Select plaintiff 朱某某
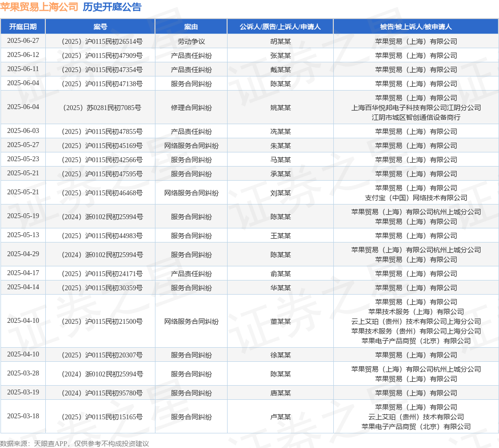Image resolution: width=499 pixels, height=448 pixels. (x=280, y=146)
